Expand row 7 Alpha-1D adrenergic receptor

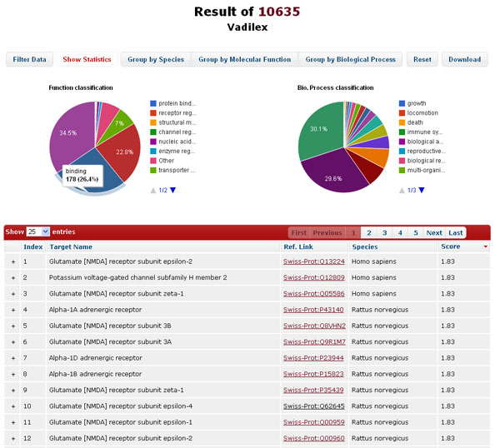tap(13, 358)
